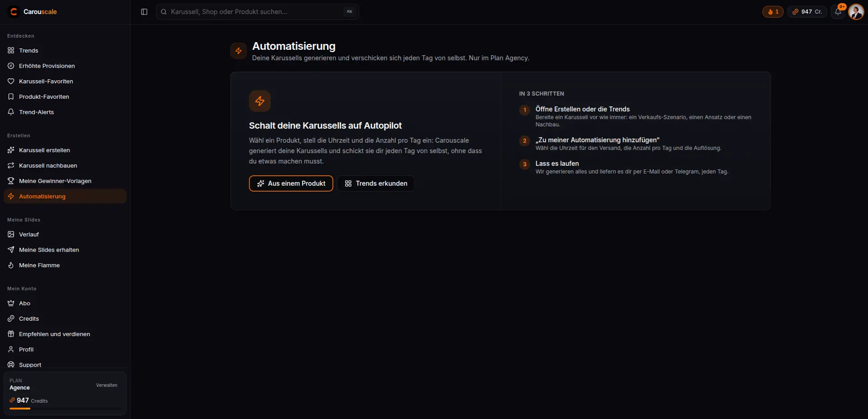Click the Gewinner-Vorlagen trophy icon
This screenshot has width=868, height=419.
pos(11,181)
